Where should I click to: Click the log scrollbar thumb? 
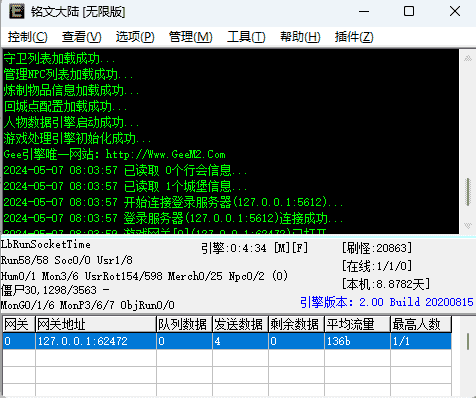coord(468,192)
